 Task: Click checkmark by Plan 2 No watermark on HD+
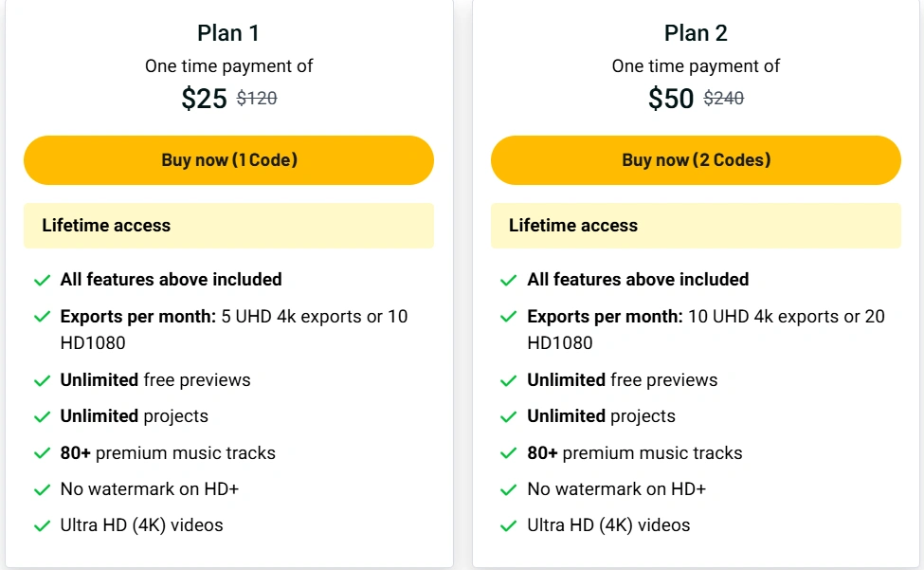(x=509, y=489)
